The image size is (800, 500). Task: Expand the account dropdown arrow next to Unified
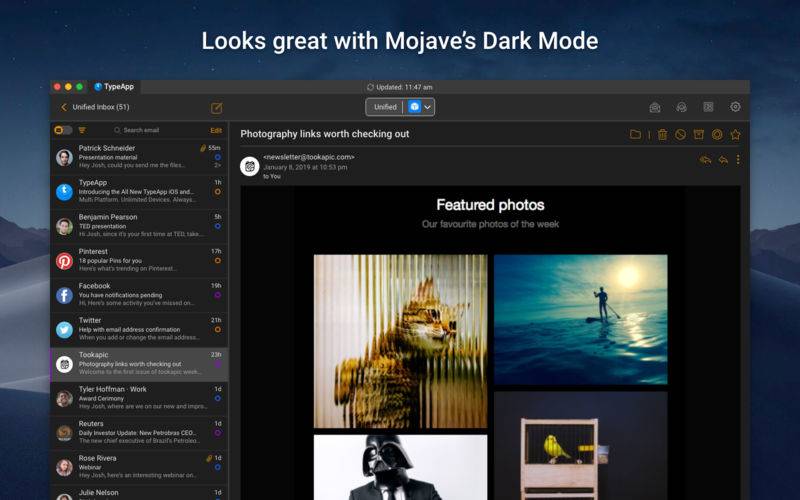click(x=428, y=107)
